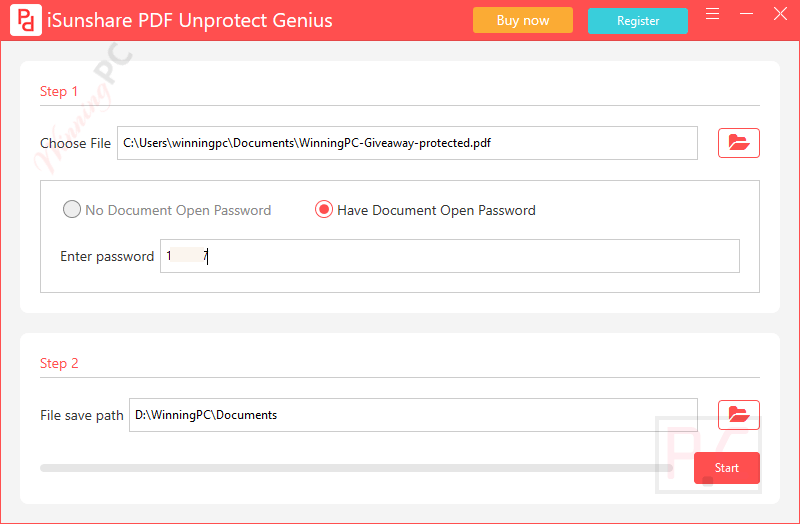Click the Step 2 heading
This screenshot has height=524, width=800.
pyautogui.click(x=59, y=363)
